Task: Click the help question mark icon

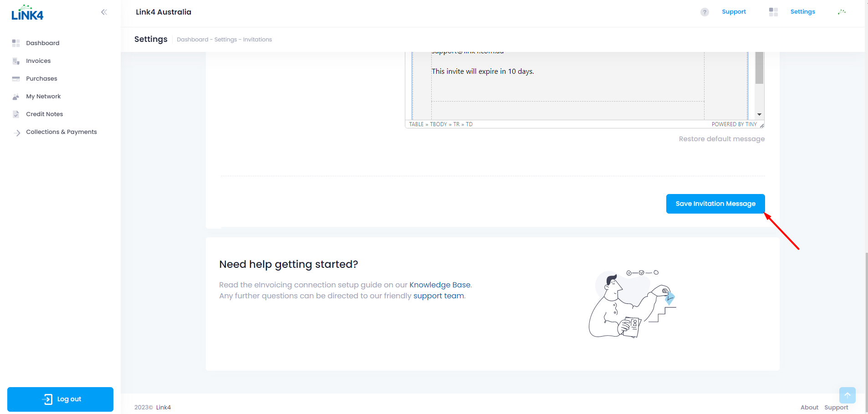Action: (x=705, y=12)
